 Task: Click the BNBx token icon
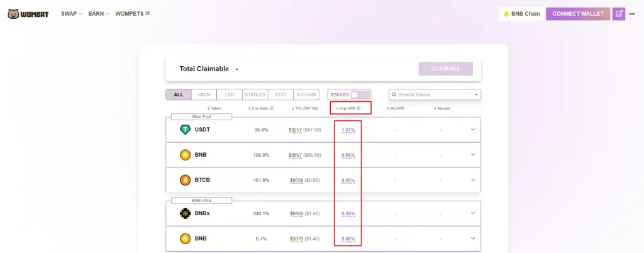point(186,213)
